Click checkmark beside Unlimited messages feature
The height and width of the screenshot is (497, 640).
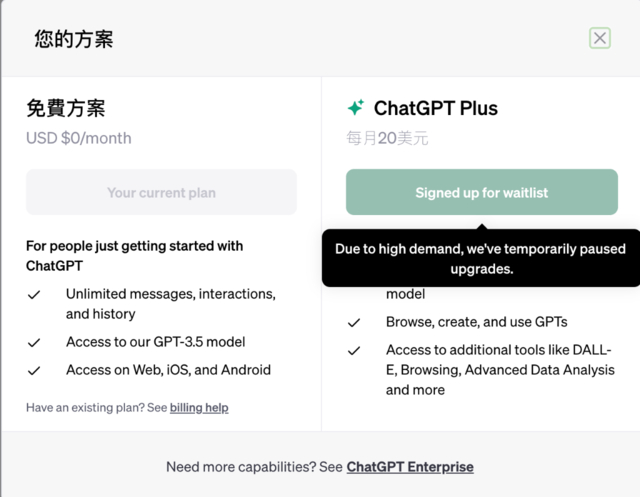pyautogui.click(x=34, y=295)
